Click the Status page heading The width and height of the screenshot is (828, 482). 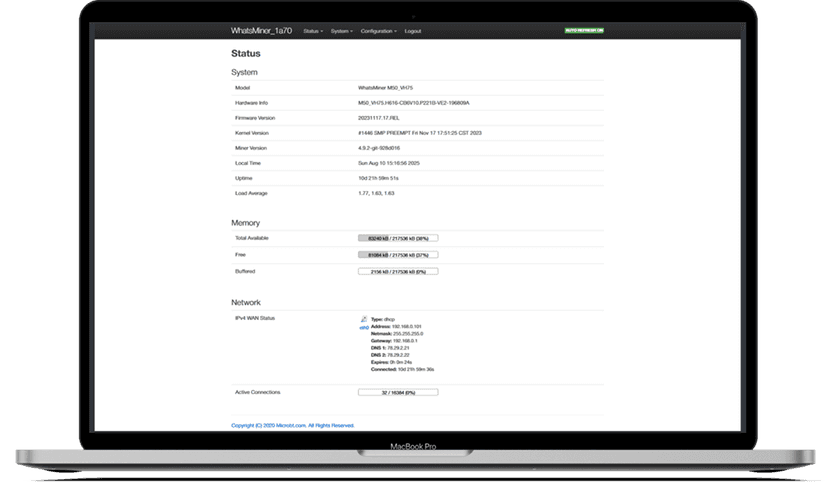246,54
